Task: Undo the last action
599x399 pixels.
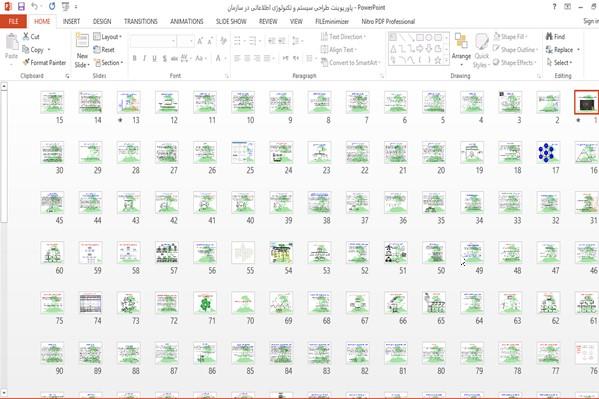Action: click(x=34, y=6)
